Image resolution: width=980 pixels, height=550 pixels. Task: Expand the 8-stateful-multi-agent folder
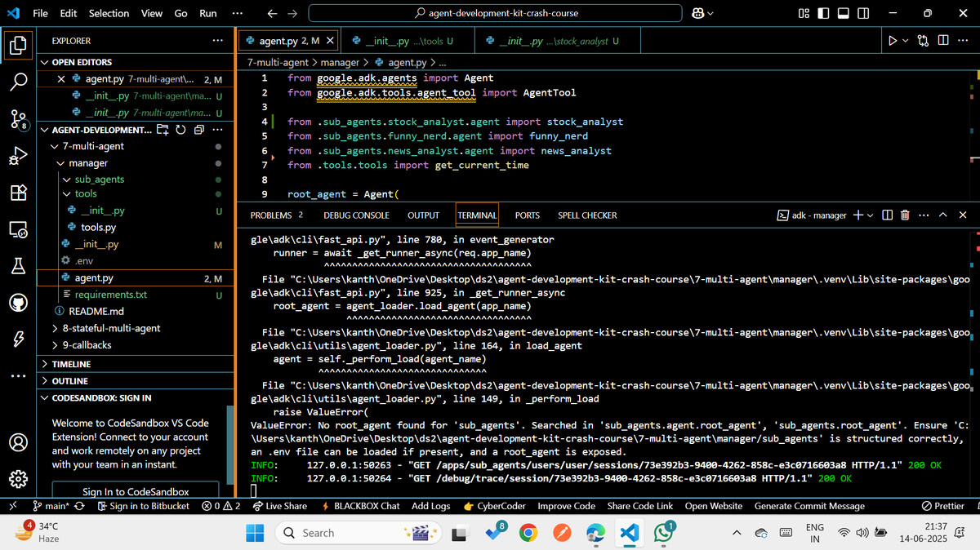pyautogui.click(x=54, y=328)
